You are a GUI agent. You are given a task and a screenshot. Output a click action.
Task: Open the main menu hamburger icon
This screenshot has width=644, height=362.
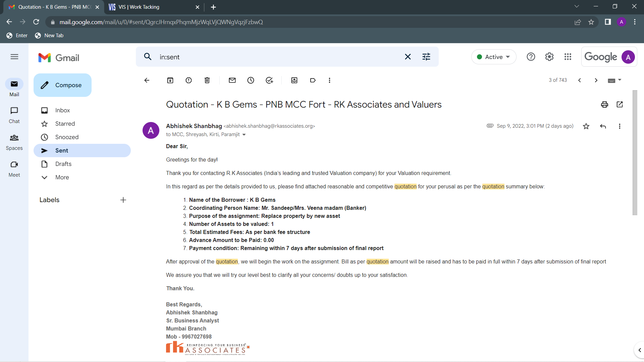[x=14, y=57]
